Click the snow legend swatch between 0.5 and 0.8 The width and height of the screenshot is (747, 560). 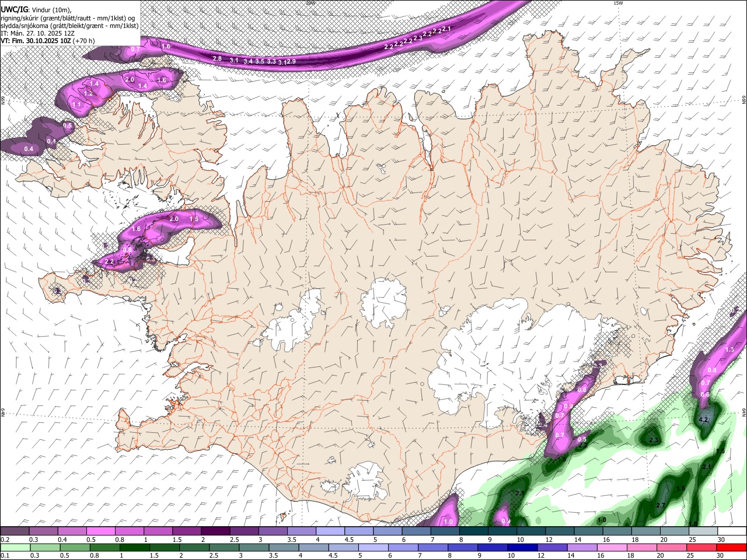click(x=101, y=531)
